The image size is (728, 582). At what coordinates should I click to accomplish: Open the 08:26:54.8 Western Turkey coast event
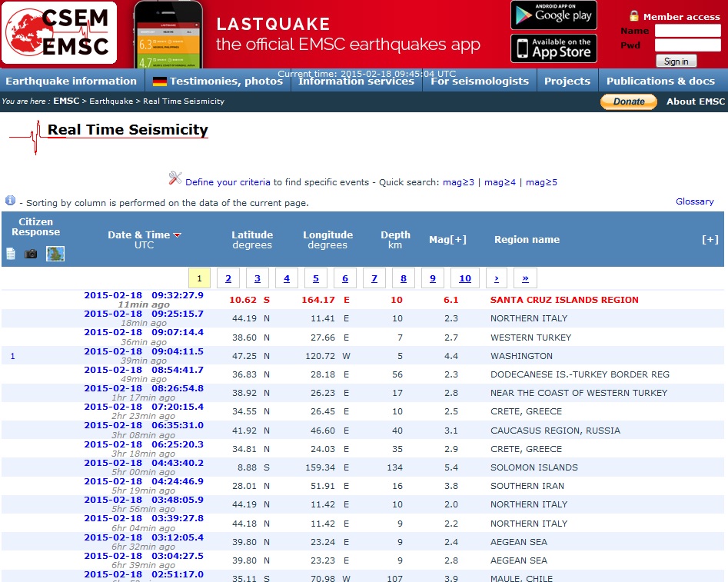coord(144,388)
